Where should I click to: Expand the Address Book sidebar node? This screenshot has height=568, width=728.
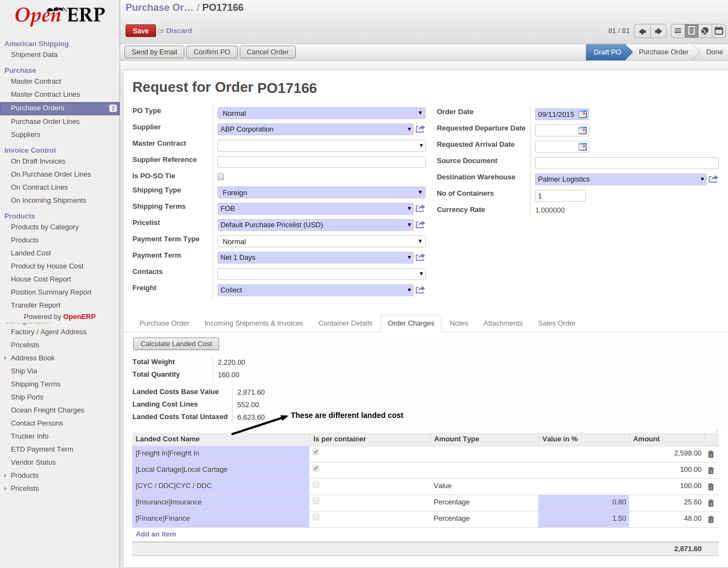click(5, 358)
